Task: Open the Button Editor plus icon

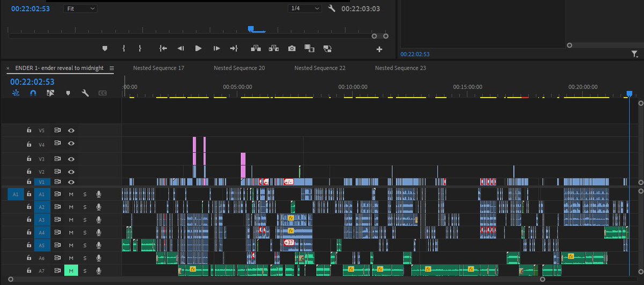Action: pyautogui.click(x=379, y=49)
